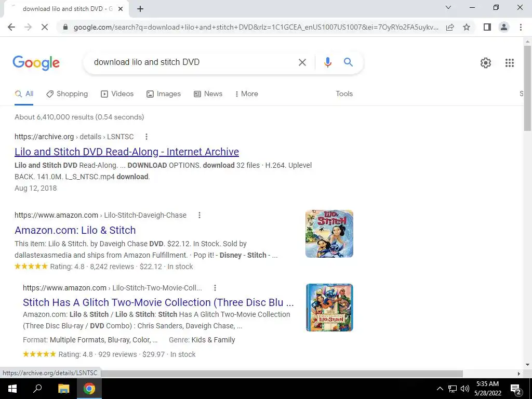
Task: Click 'Rating: 4.8 · 929 reviews' text
Action: pyautogui.click(x=98, y=354)
